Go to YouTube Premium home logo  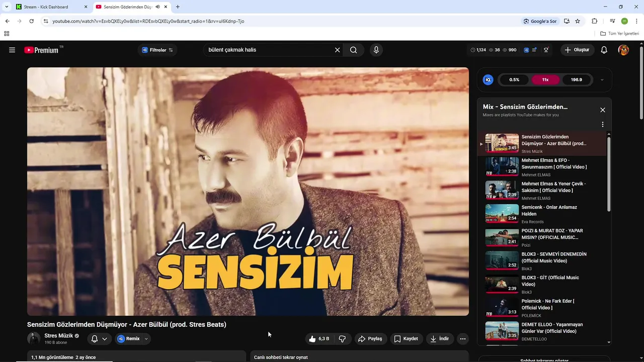41,50
